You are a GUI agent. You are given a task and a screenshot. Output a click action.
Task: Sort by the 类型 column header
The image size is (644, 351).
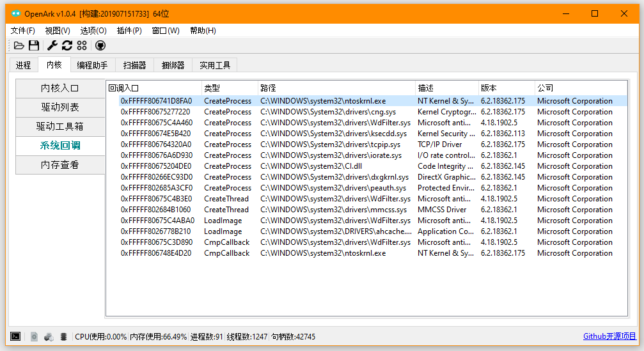pyautogui.click(x=212, y=88)
